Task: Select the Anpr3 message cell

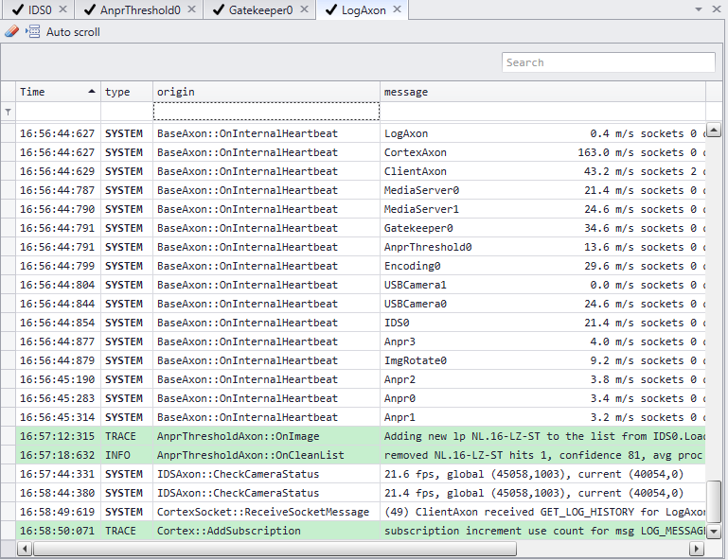Action: tap(542, 341)
